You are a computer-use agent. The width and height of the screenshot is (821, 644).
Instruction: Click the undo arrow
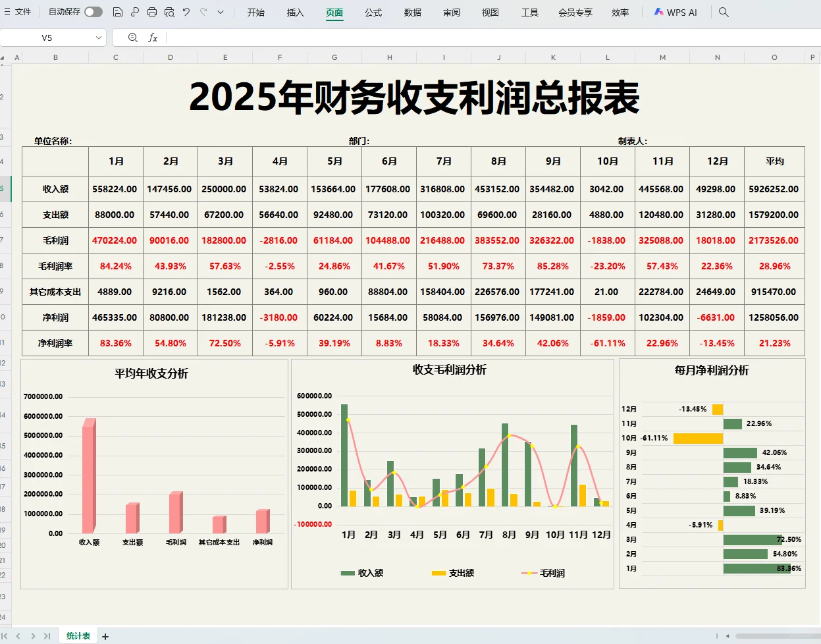[186, 12]
